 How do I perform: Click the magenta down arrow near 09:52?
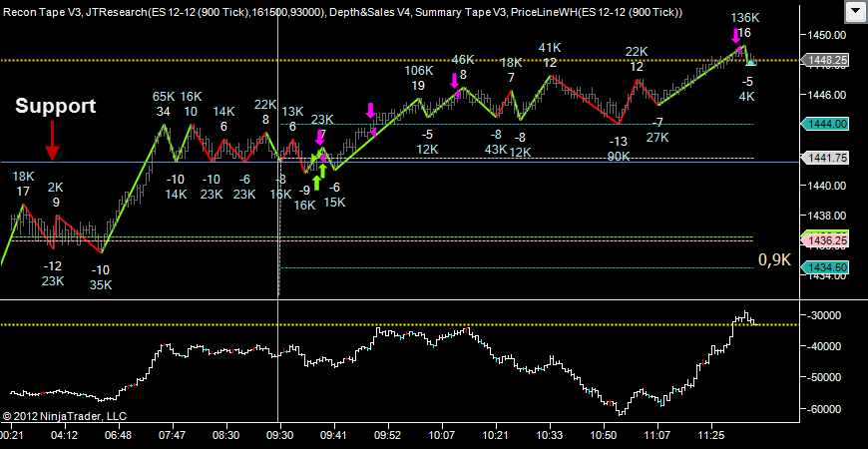370,110
